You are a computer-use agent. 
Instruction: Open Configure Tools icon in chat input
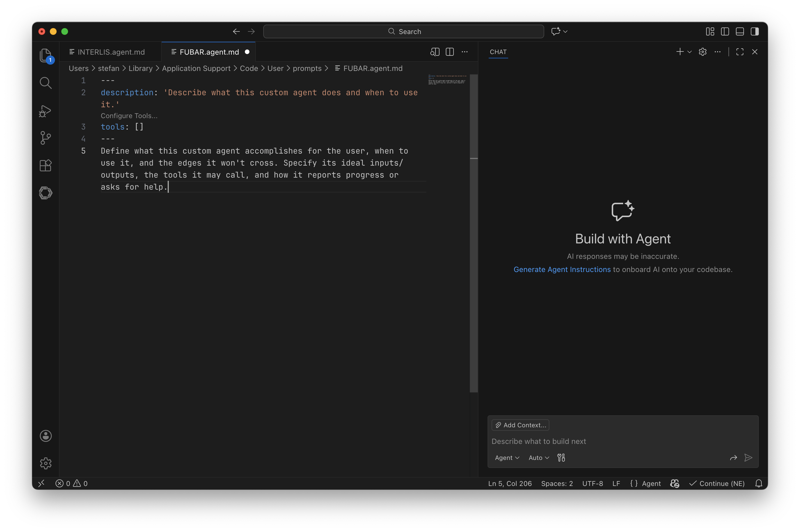click(561, 458)
